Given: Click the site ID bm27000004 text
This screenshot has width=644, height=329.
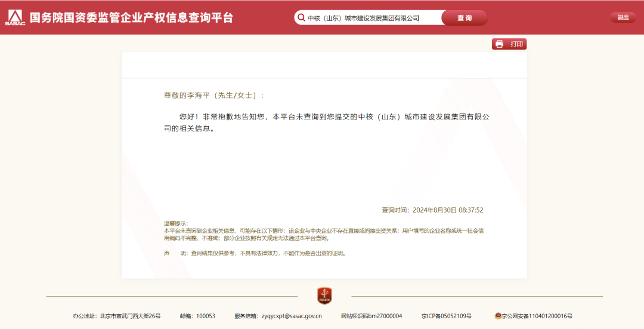Looking at the screenshot, I should click(x=385, y=316).
